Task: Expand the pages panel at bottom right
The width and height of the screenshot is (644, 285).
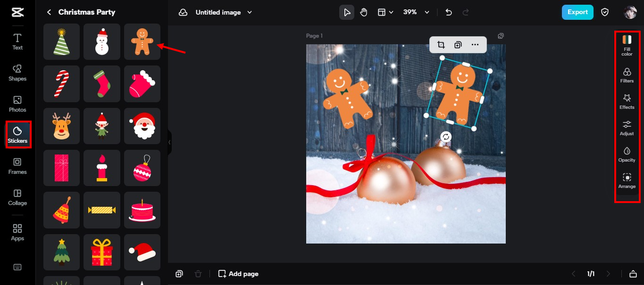Action: click(633, 274)
